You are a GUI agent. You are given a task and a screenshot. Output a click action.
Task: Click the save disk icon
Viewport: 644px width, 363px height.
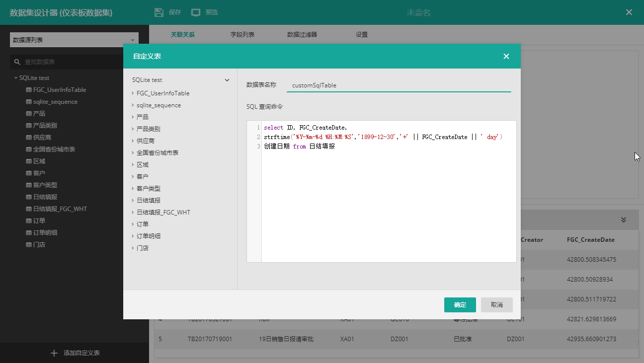click(159, 12)
